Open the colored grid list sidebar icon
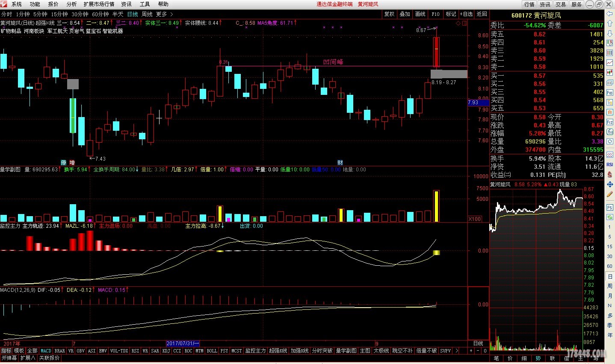The image size is (615, 364). tap(610, 52)
